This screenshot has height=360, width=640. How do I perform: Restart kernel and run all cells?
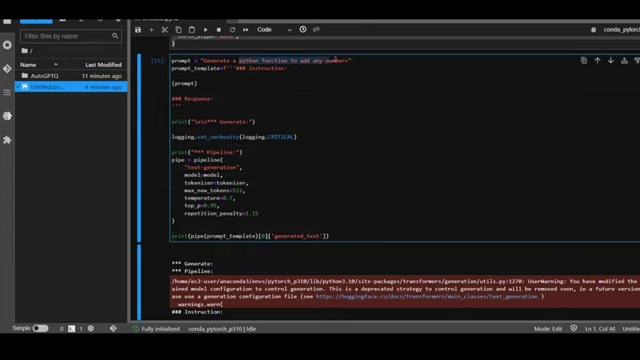click(246, 30)
